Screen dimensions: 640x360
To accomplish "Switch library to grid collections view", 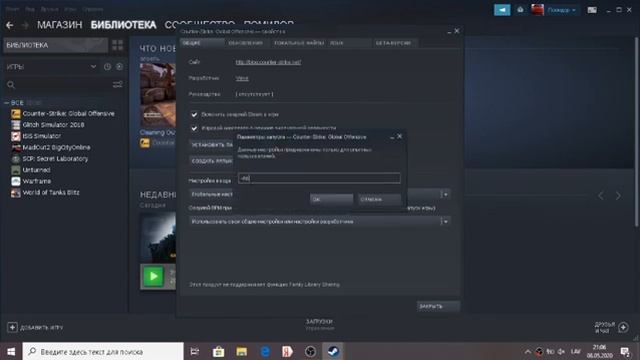I will [118, 45].
